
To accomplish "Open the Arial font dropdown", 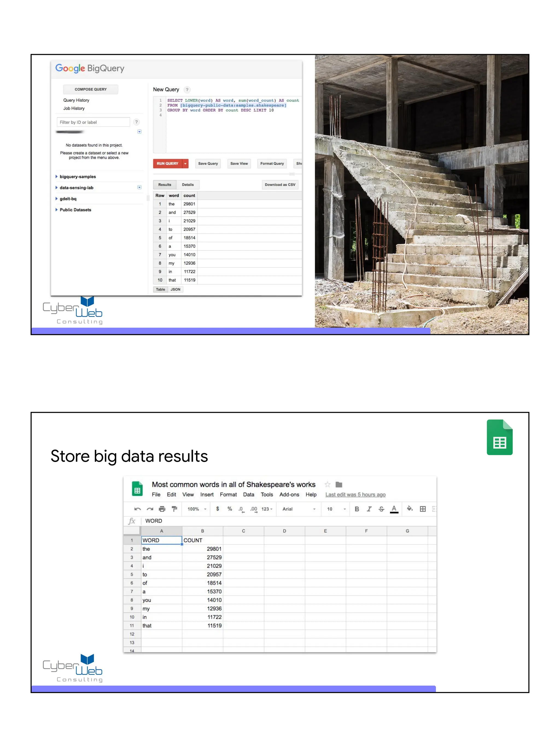I will click(299, 509).
